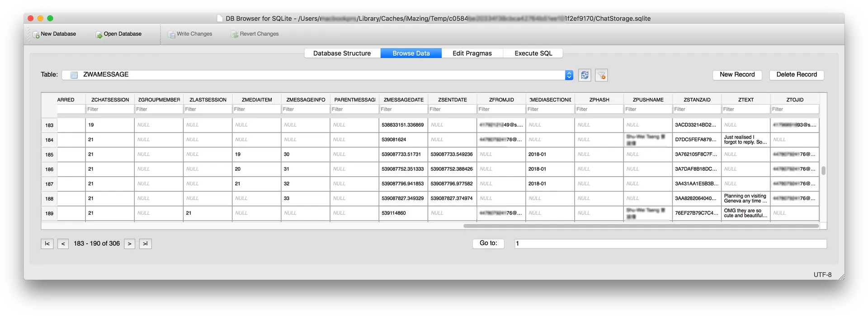Sort by the ZSTANZAID column header
The image size is (868, 316).
[x=697, y=100]
